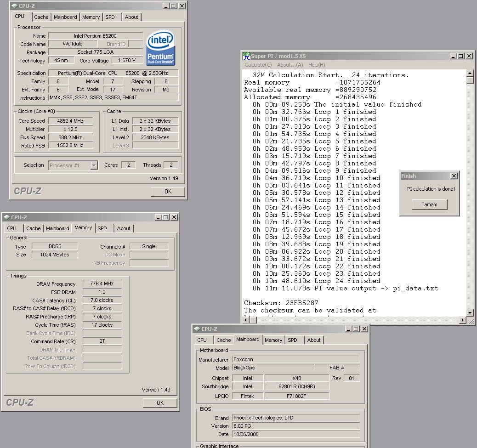Open the Mainboard tab in the top CPU-Z window
Image resolution: width=477 pixels, height=448 pixels.
65,17
